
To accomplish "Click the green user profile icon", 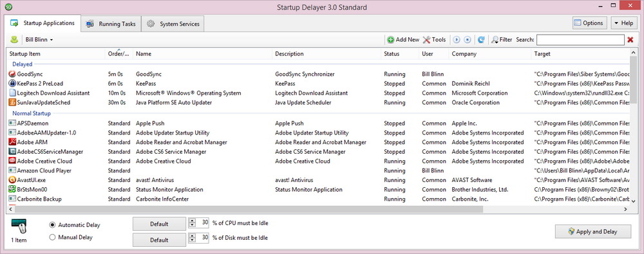I will [14, 40].
